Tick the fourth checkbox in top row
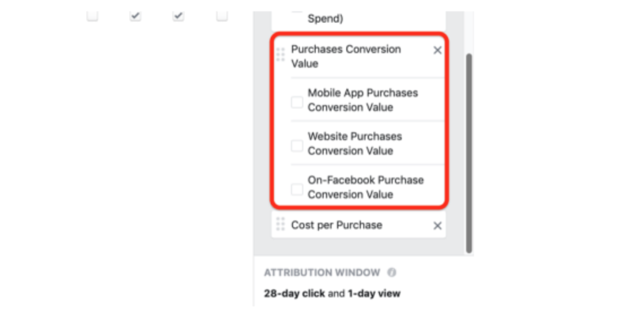 coord(222,16)
